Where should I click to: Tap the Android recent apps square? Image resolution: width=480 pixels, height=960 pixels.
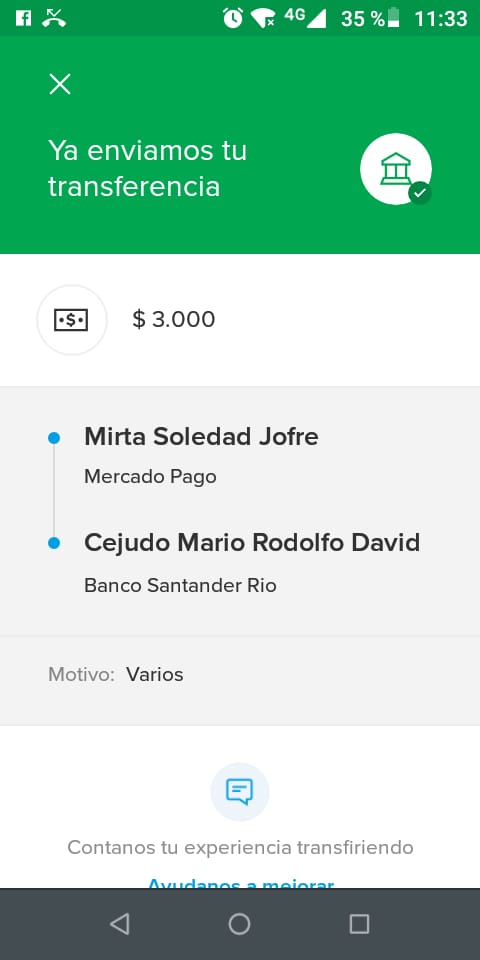[x=359, y=924]
